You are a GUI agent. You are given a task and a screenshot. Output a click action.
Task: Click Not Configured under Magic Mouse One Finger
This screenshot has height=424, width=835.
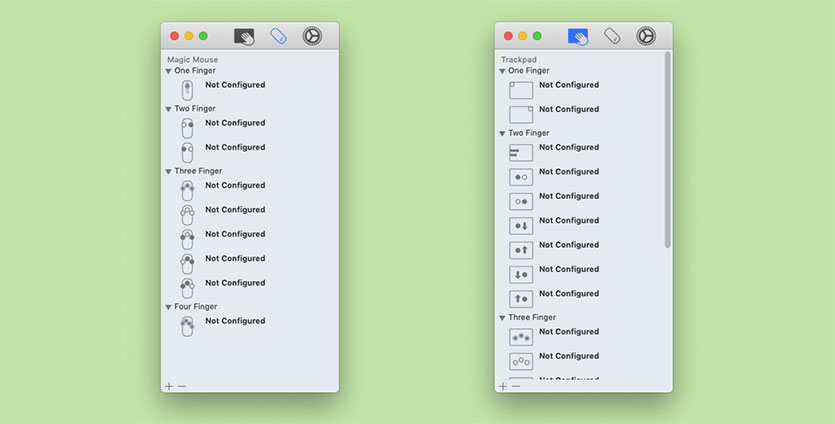pos(235,85)
